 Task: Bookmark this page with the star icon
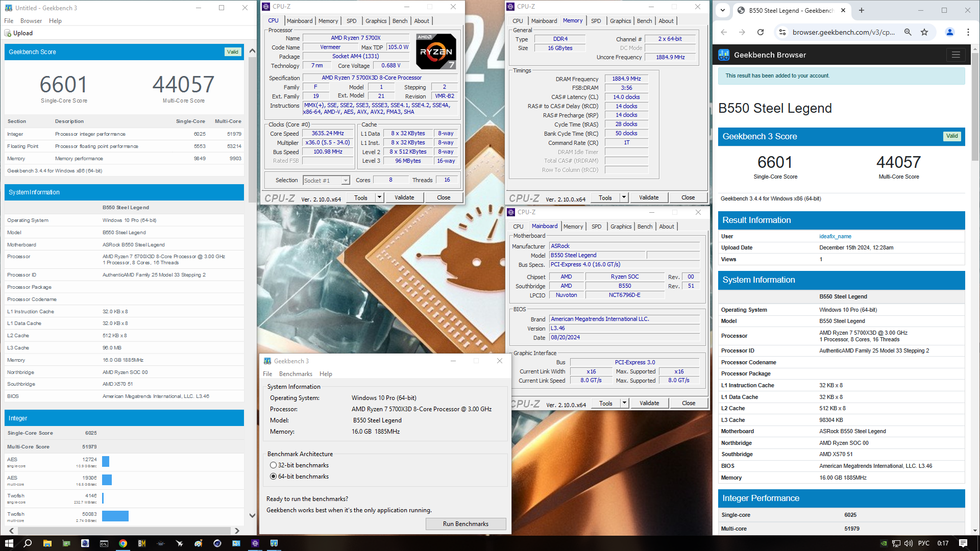click(x=924, y=32)
